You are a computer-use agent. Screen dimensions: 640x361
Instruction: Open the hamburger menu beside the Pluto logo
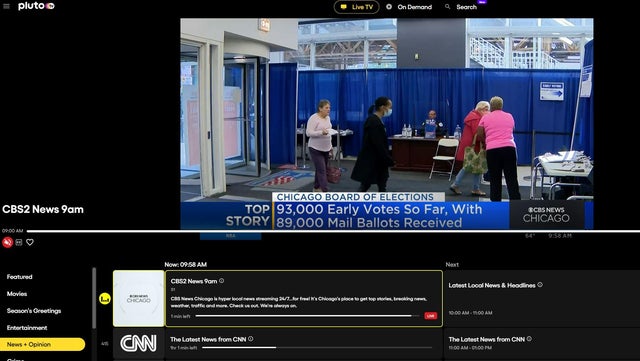tap(6, 6)
